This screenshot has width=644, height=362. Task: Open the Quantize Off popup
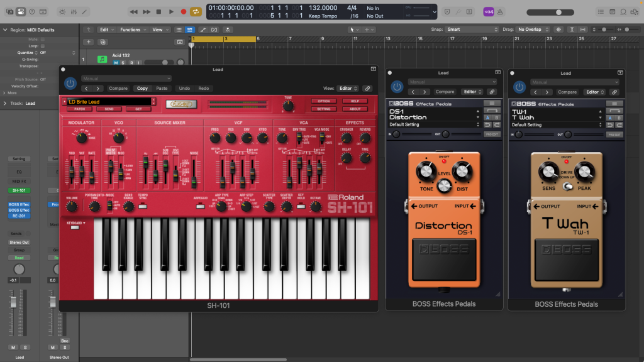pyautogui.click(x=57, y=53)
